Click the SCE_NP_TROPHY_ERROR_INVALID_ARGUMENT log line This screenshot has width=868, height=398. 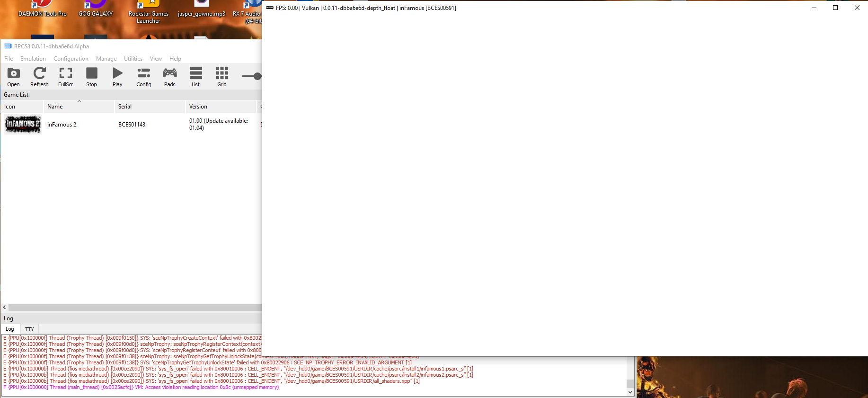click(207, 362)
